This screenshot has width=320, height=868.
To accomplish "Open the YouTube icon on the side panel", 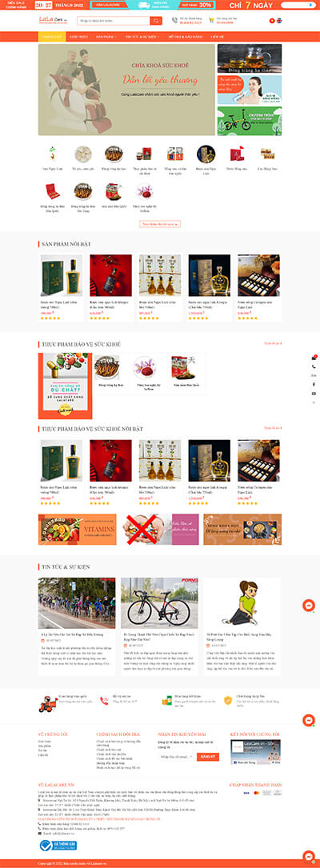I will pyautogui.click(x=314, y=393).
